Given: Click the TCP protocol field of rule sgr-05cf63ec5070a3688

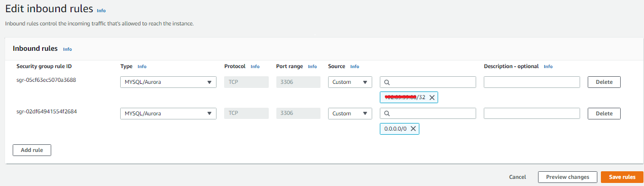Looking at the screenshot, I should tap(246, 82).
